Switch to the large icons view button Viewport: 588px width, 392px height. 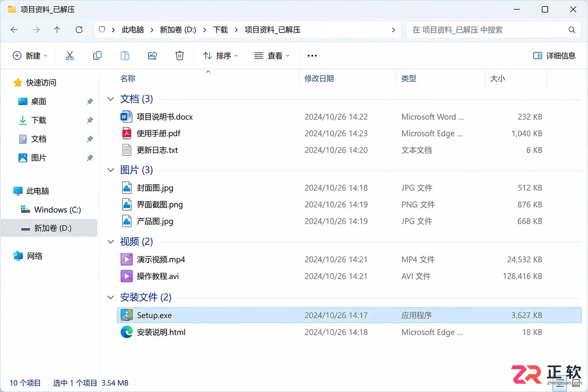coord(576,383)
